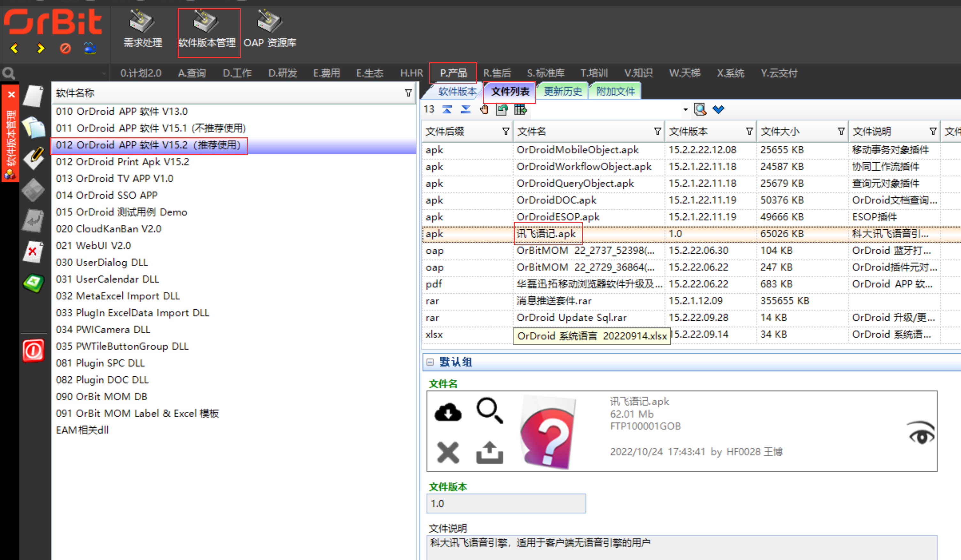Screen dimensions: 961x560
Task: Select the OrDroidESOP.apk file row
Action: 691,217
